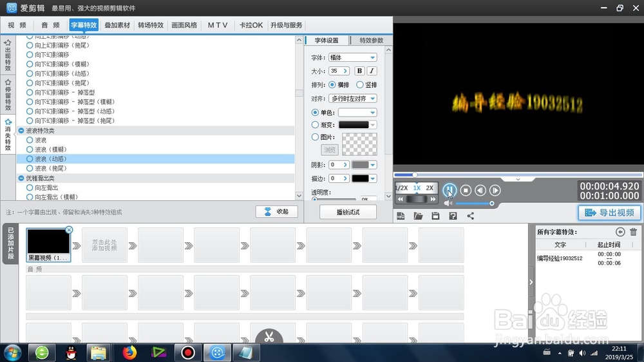Select the 渐变 gradient color option
644x362 pixels.
pyautogui.click(x=315, y=124)
